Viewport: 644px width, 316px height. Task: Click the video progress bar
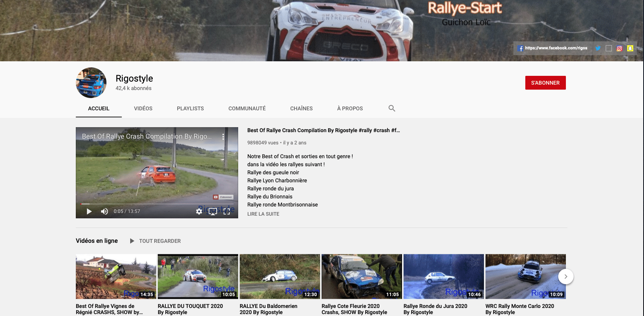click(157, 204)
